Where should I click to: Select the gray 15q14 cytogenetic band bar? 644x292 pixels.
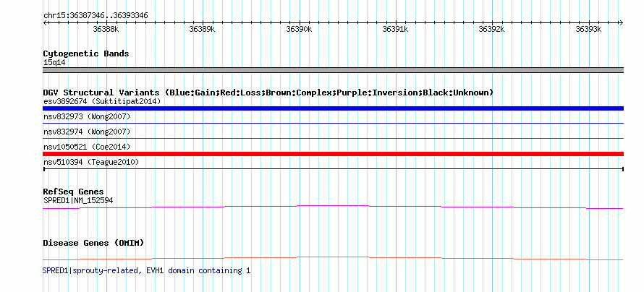[x=333, y=70]
